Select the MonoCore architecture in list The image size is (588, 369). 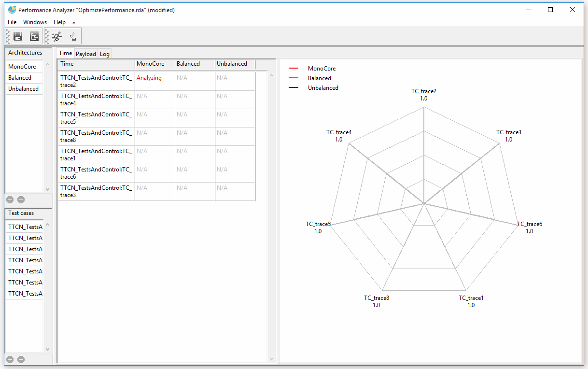tap(22, 67)
